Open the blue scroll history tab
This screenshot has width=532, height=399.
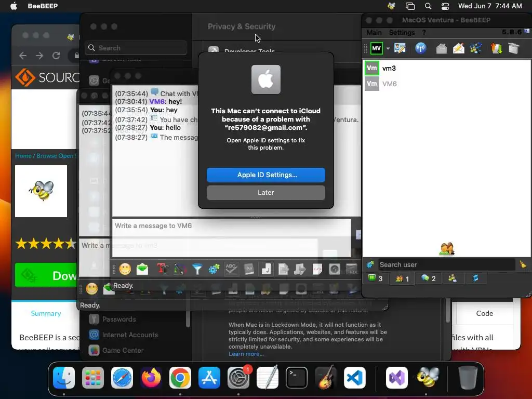point(475,278)
